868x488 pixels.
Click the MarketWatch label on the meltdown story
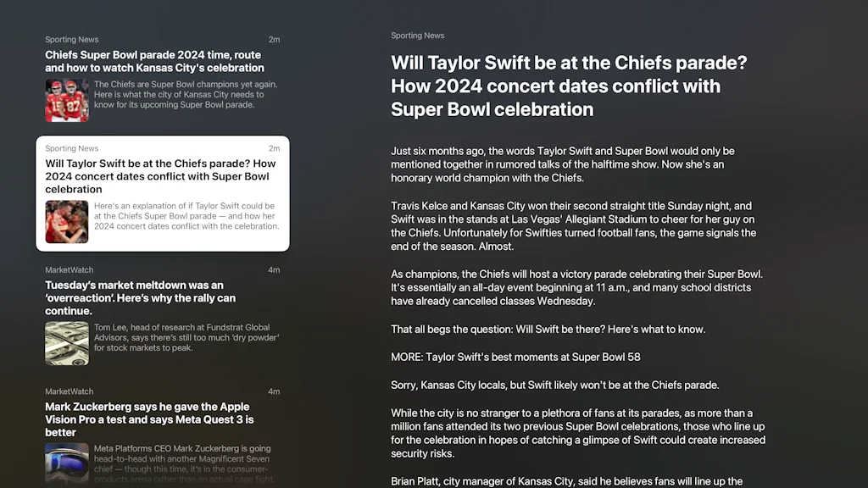click(70, 269)
